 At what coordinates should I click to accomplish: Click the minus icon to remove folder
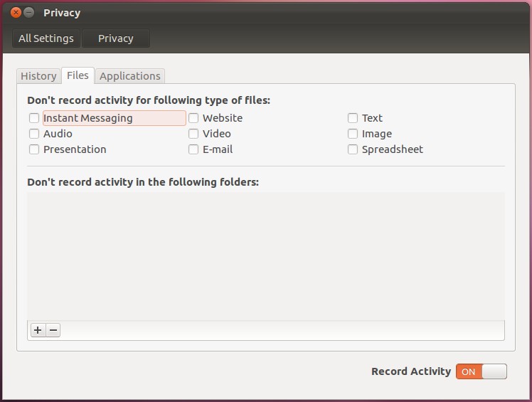pos(53,330)
